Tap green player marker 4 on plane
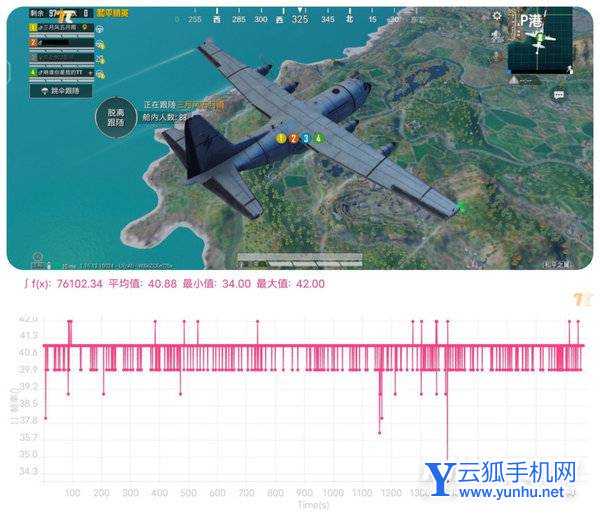 tap(318, 138)
